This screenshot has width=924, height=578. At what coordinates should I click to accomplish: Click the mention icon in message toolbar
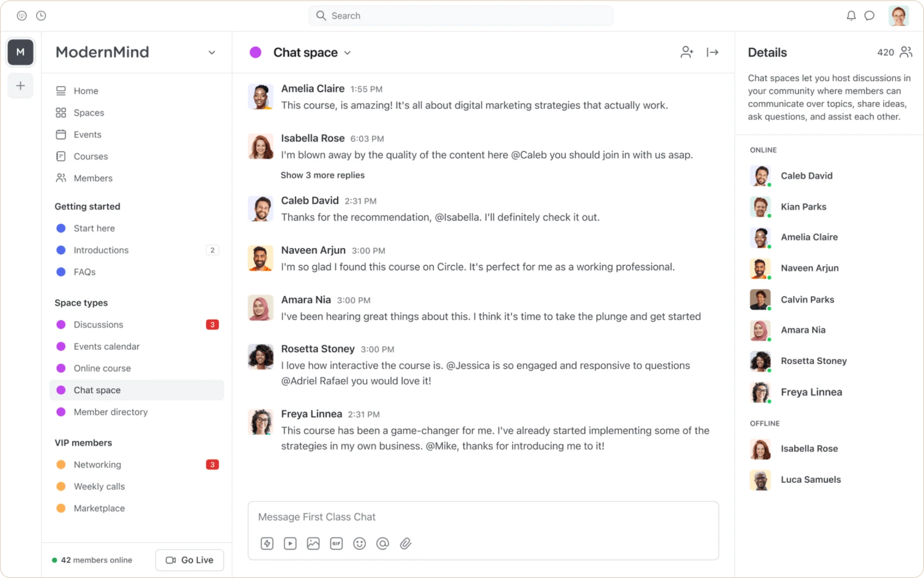382,543
